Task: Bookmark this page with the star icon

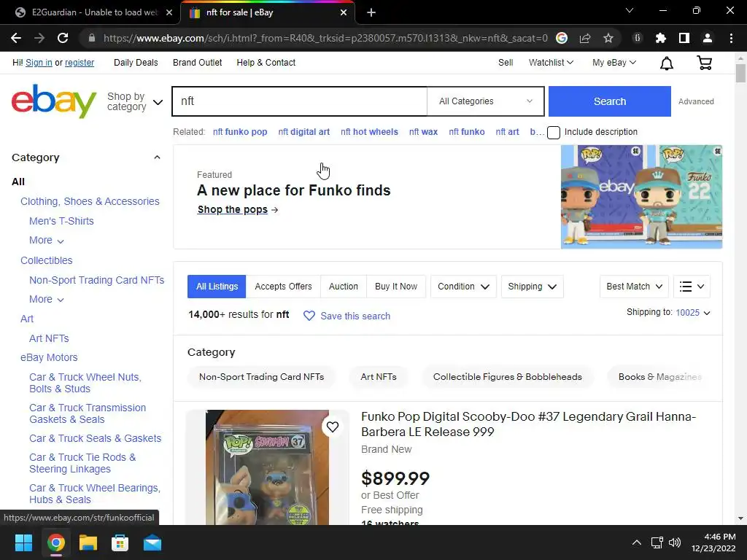Action: point(608,38)
